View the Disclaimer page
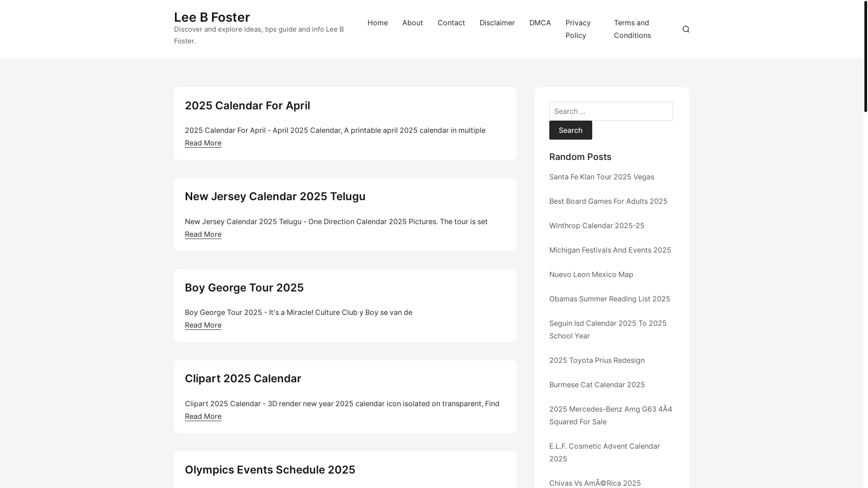Image resolution: width=868 pixels, height=488 pixels. pyautogui.click(x=497, y=23)
